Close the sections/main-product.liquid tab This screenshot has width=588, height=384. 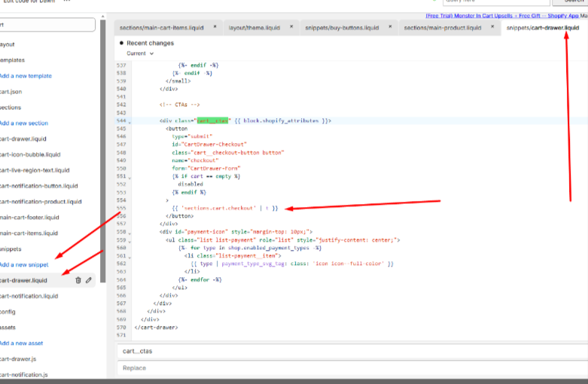click(492, 26)
